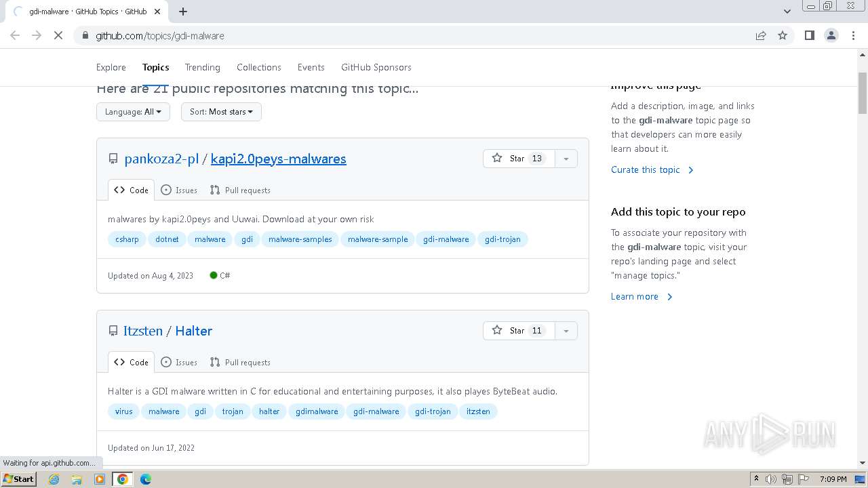Star the kapi2.0peys-malwares repository
The width and height of the screenshot is (868, 488).
coord(519,159)
